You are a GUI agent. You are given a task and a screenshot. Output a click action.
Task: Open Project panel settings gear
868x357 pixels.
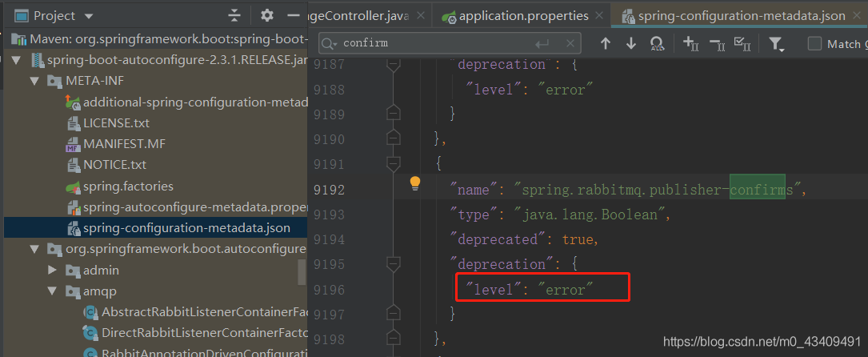pyautogui.click(x=267, y=15)
